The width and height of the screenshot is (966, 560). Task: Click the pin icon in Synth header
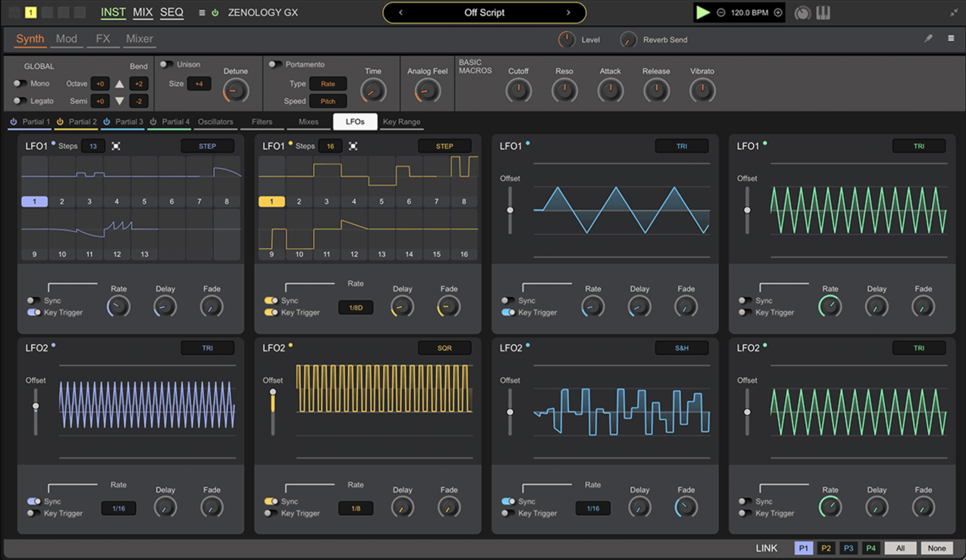pos(928,38)
